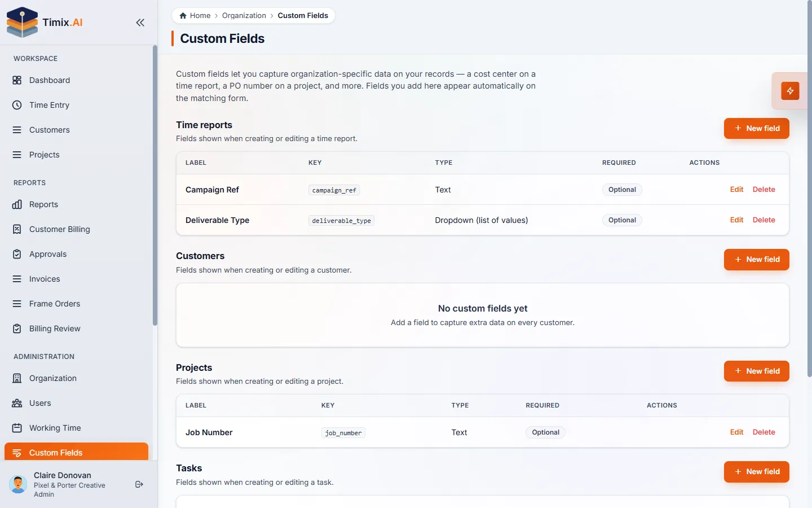Navigate to Frame Orders
The width and height of the screenshot is (812, 508).
[x=76, y=304]
